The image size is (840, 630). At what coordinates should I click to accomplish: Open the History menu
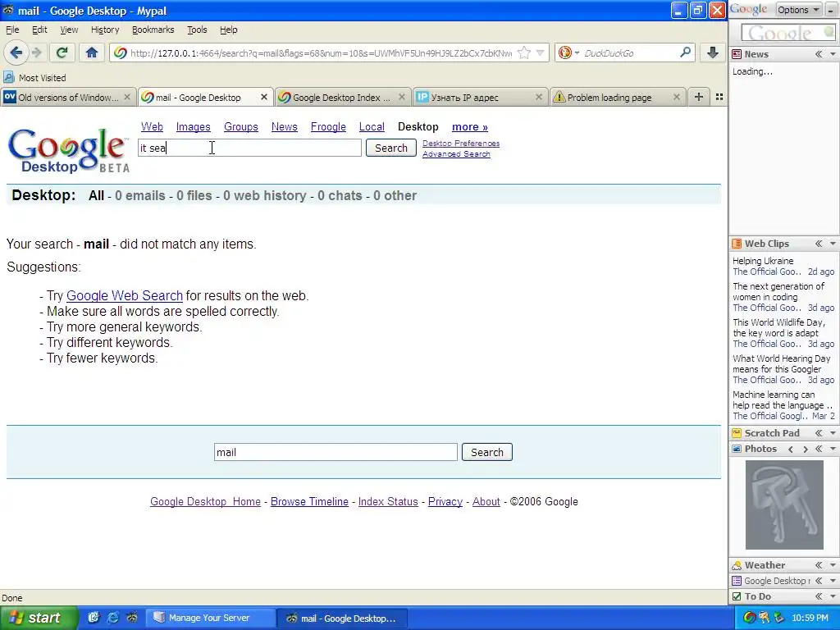tap(105, 30)
